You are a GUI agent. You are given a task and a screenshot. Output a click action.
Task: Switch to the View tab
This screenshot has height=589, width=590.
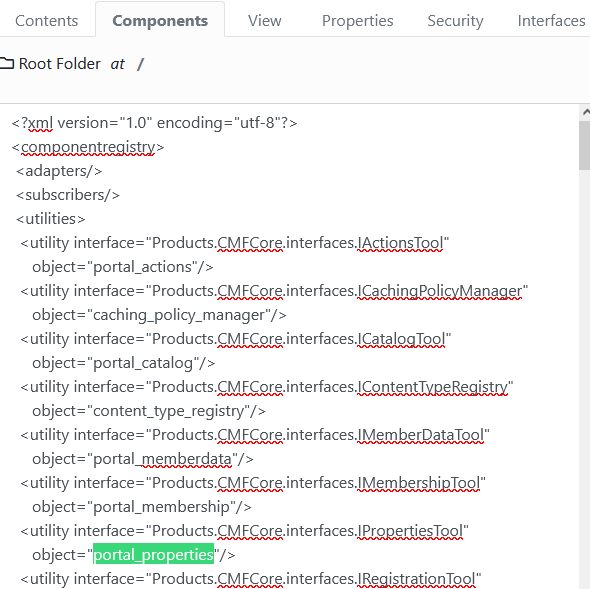pos(265,21)
